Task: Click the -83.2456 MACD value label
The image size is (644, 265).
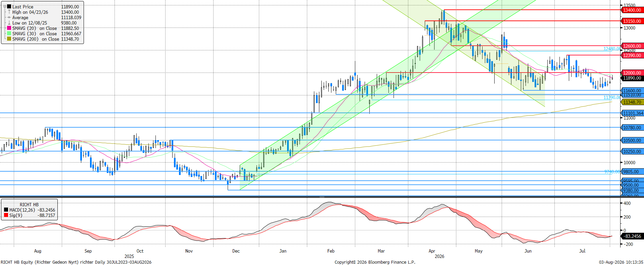Action: 633,236
